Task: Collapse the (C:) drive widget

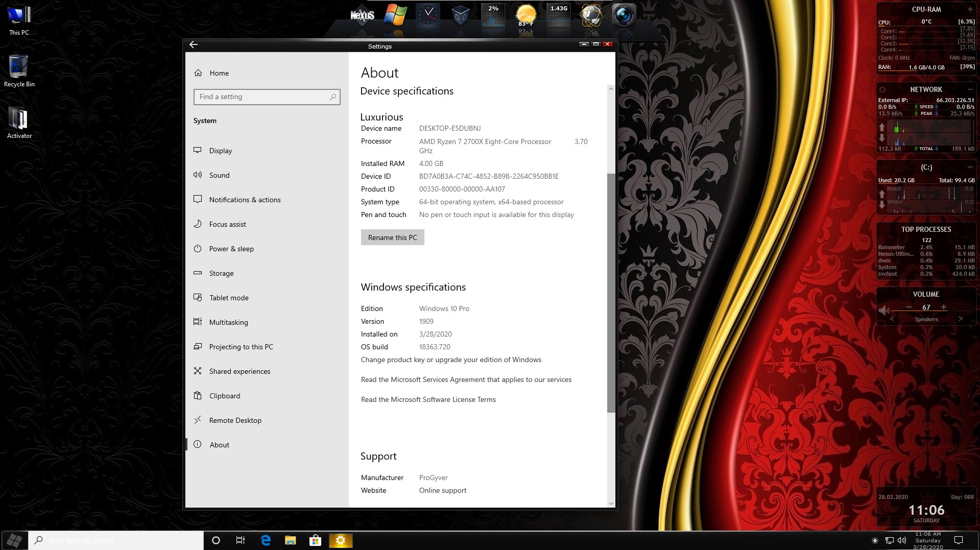Action: click(970, 167)
